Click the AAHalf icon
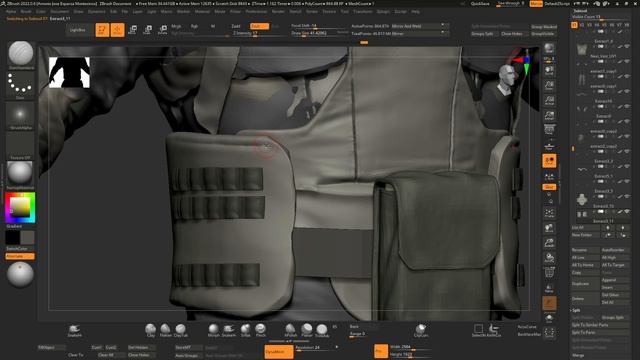The height and width of the screenshot is (360, 640). coord(549,116)
